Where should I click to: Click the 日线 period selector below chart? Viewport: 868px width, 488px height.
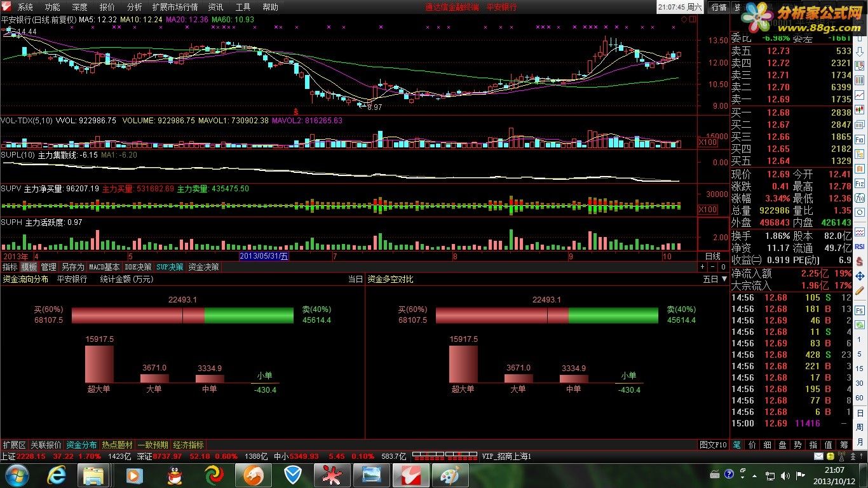coord(713,256)
